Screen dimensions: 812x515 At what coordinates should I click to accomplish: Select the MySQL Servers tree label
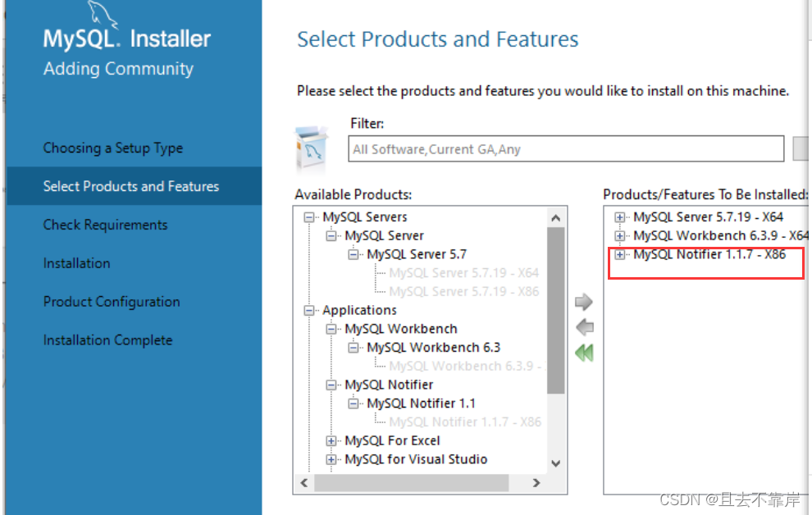pyautogui.click(x=364, y=216)
